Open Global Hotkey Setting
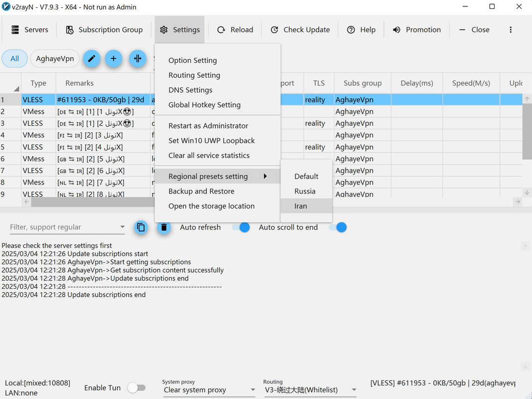 (x=218, y=105)
